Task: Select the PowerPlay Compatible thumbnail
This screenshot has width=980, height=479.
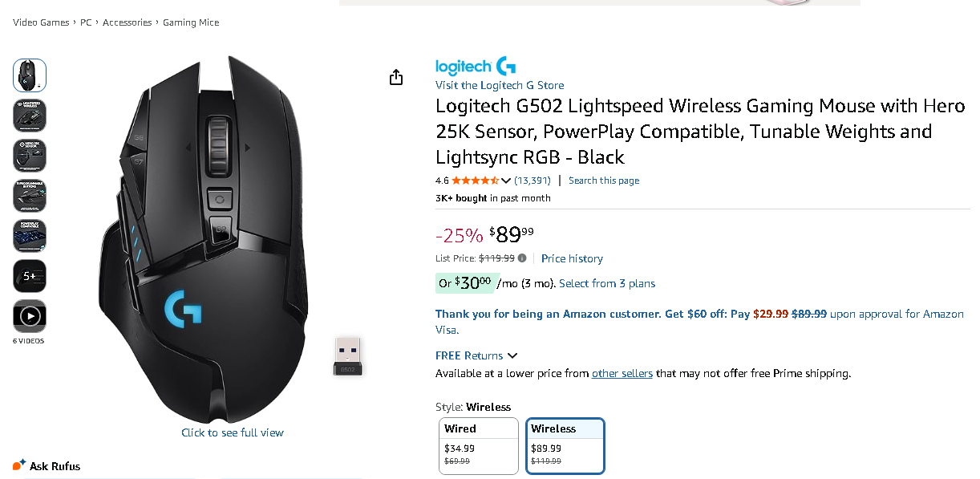Action: tap(30, 236)
